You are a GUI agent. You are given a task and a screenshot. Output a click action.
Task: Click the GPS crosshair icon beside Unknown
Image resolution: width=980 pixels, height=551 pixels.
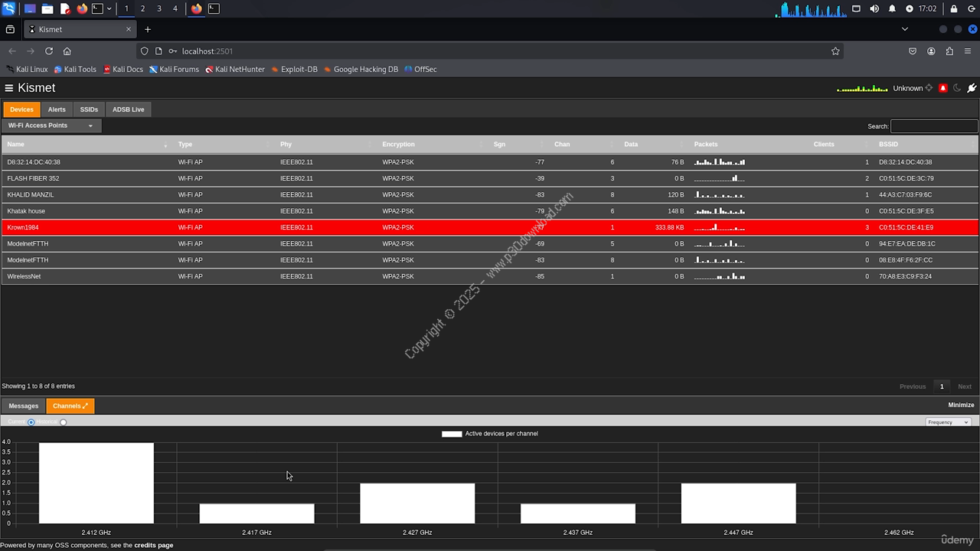pyautogui.click(x=929, y=88)
